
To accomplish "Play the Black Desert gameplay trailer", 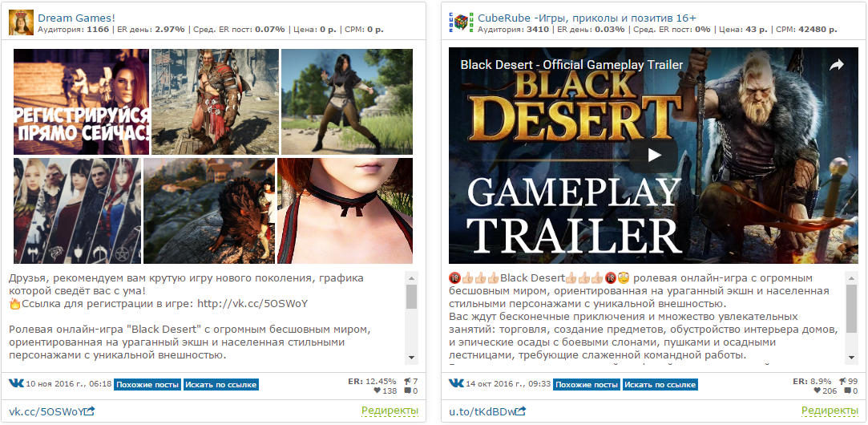I will (653, 156).
